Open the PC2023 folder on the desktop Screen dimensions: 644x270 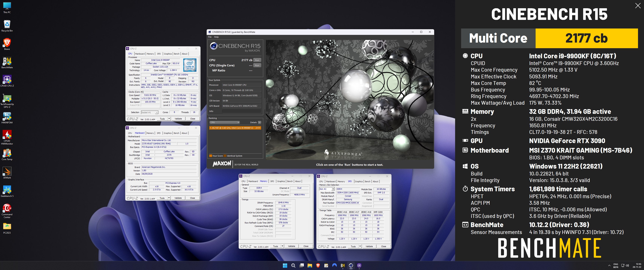pos(7,228)
